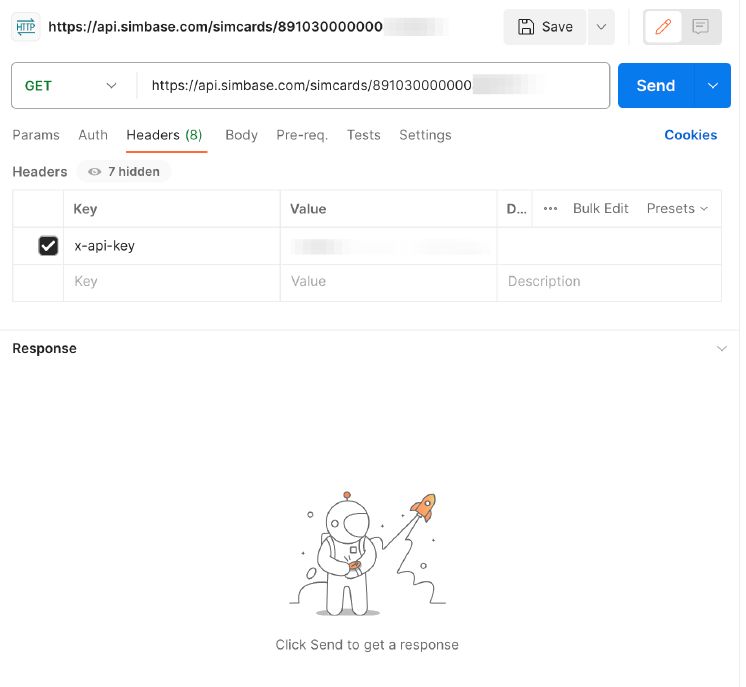This screenshot has width=746, height=687.
Task: Open the Send options dropdown arrow
Action: [x=713, y=86]
